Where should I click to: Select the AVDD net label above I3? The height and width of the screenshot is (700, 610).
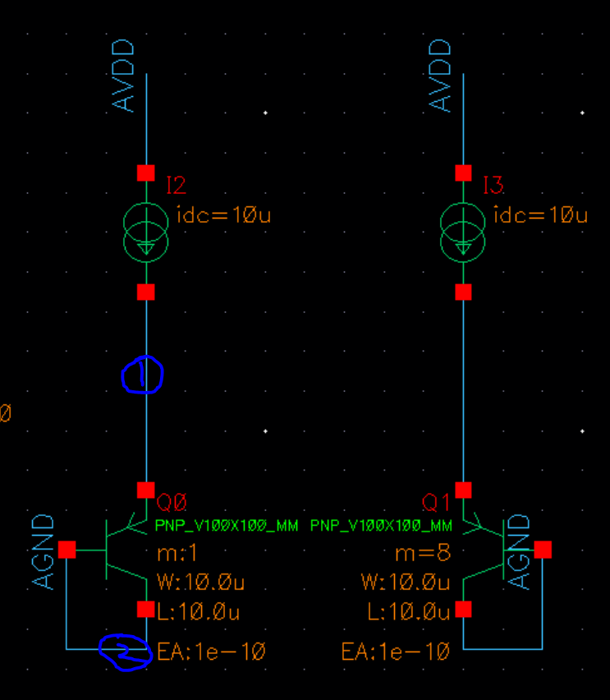tap(439, 75)
